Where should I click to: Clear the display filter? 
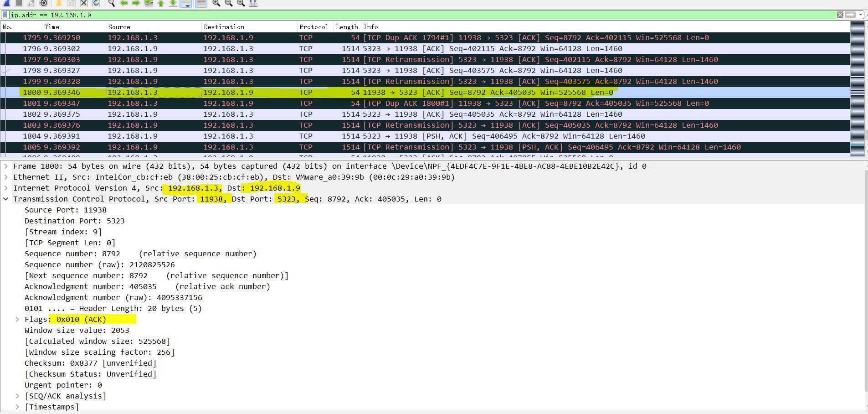coord(840,15)
